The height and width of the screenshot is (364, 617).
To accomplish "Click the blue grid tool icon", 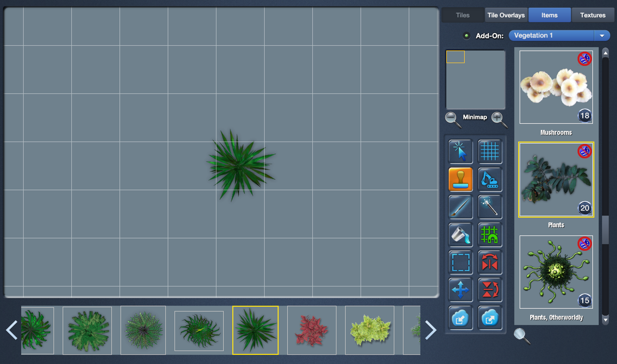I will click(x=490, y=152).
